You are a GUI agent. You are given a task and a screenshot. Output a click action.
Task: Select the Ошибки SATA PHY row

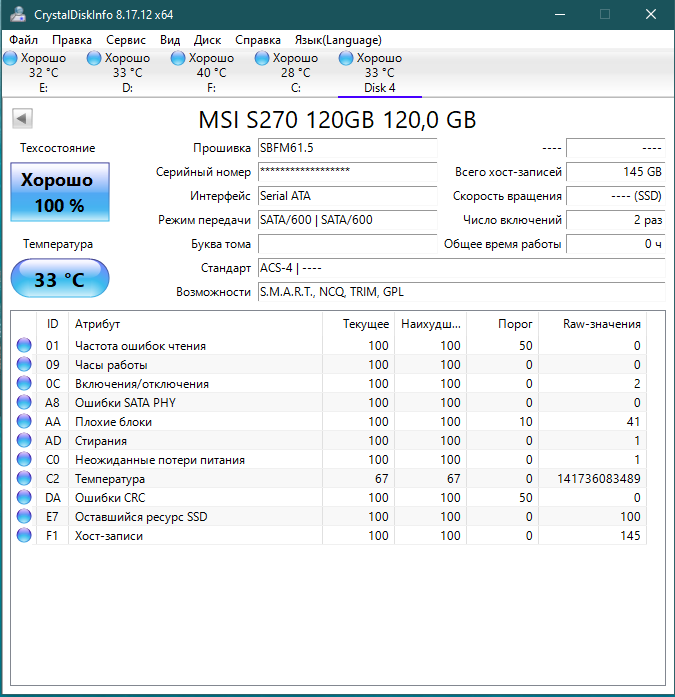tap(329, 402)
